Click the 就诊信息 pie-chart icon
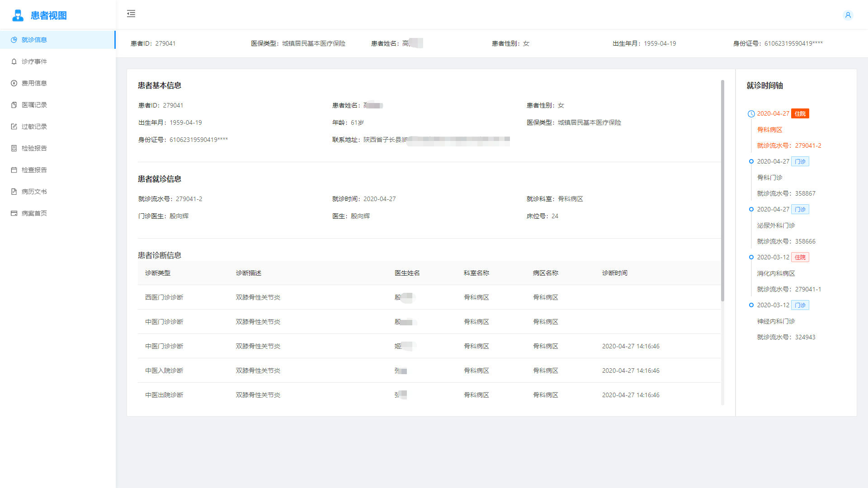The width and height of the screenshot is (868, 488). [x=14, y=40]
